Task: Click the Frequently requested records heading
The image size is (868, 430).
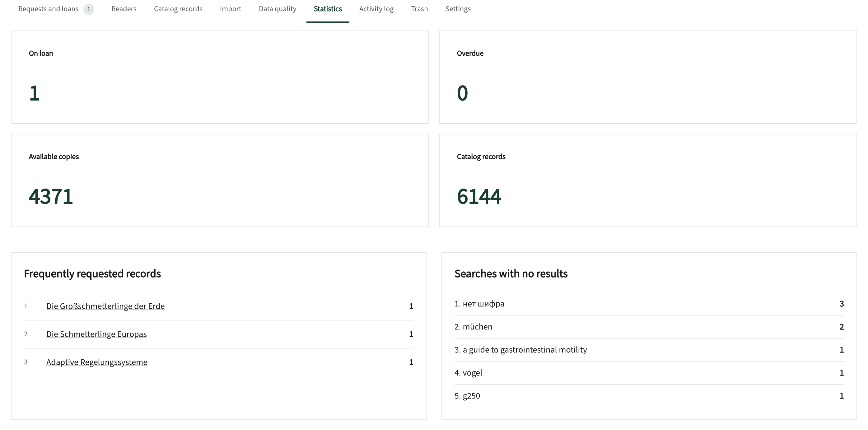Action: click(92, 273)
